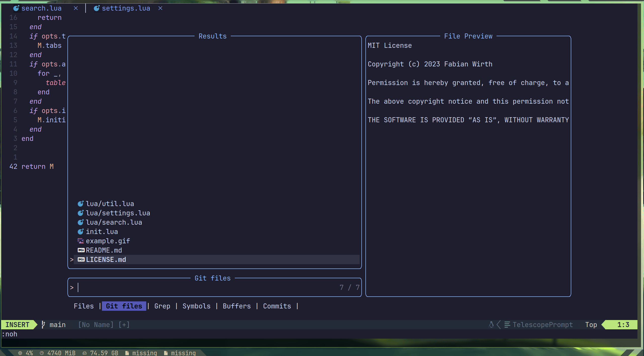The width and height of the screenshot is (644, 356).
Task: Click the image icon beside example.gif
Action: pyautogui.click(x=81, y=241)
